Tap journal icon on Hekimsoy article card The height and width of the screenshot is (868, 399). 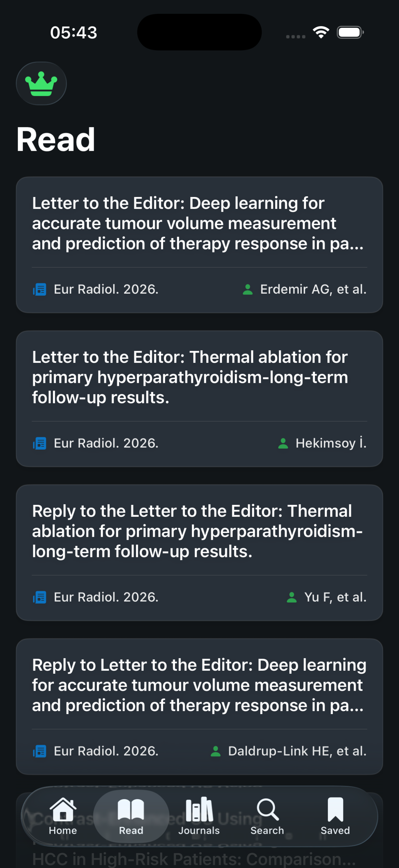(40, 443)
